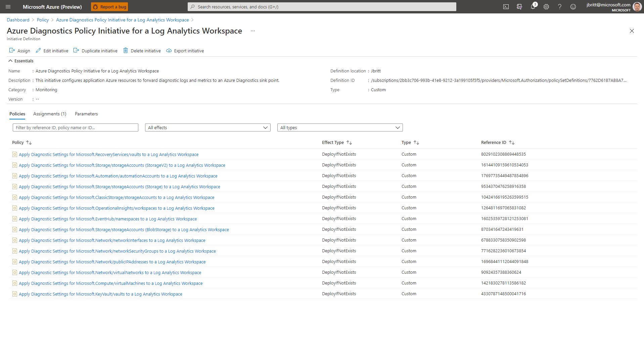Click policy icon beside Compute/virtualMachines row
The image size is (644, 362).
click(15, 283)
